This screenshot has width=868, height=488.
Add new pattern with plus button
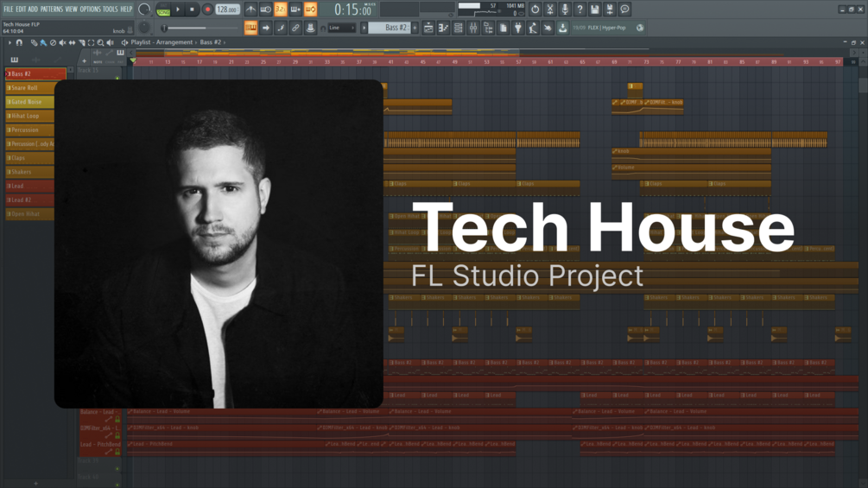[415, 28]
